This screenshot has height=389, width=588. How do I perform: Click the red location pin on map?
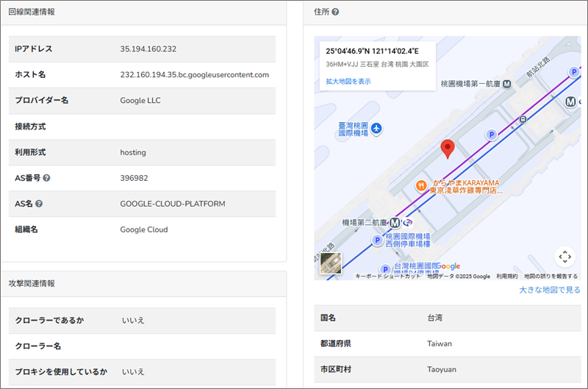448,149
